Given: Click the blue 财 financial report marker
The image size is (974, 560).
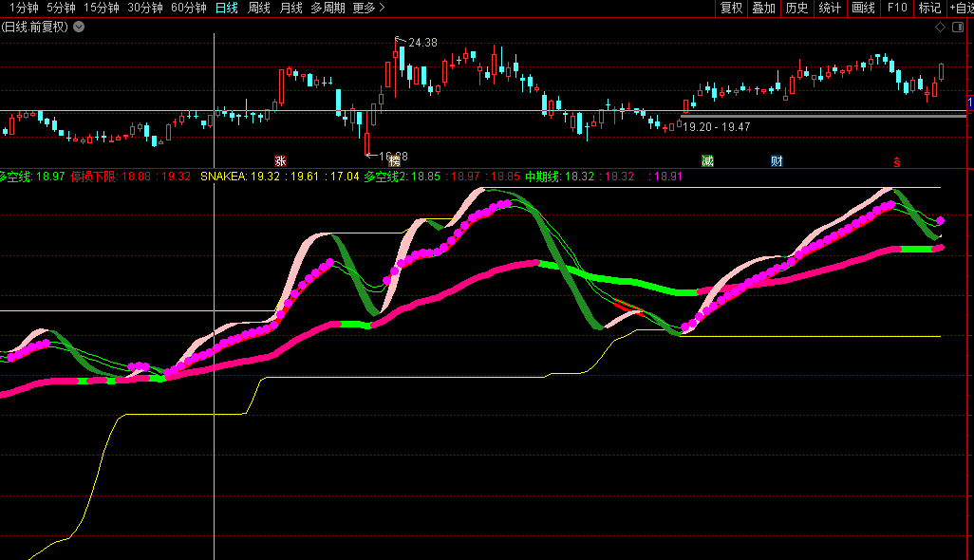Looking at the screenshot, I should [x=777, y=161].
